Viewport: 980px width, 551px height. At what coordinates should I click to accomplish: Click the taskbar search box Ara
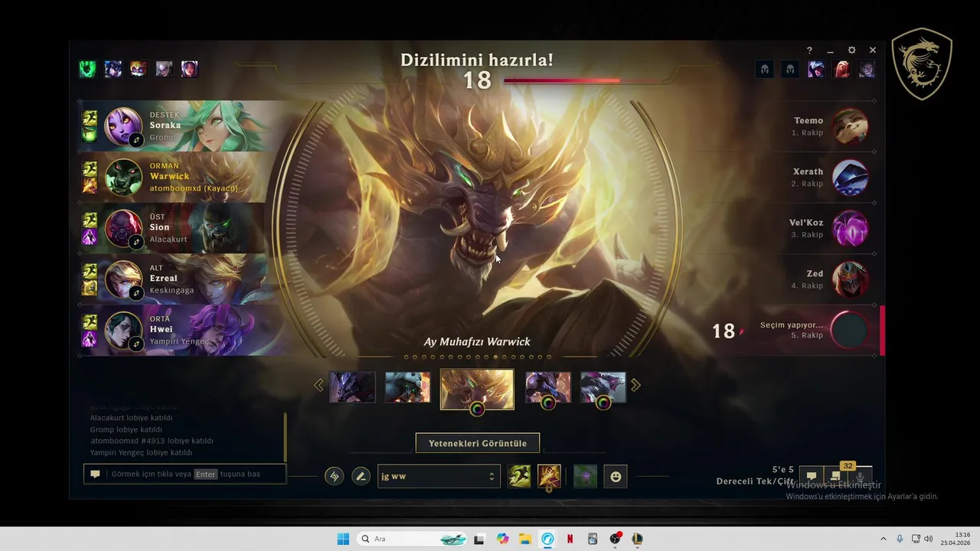413,539
